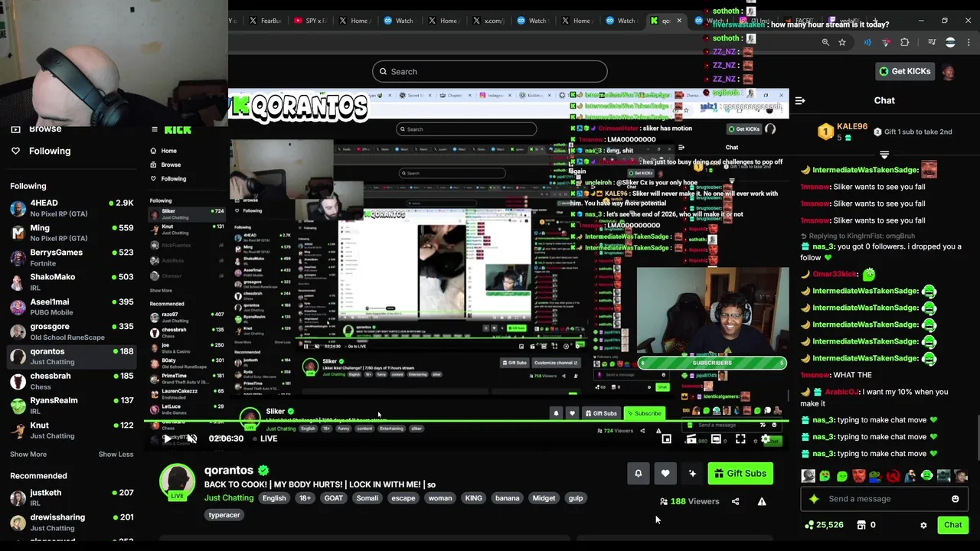Viewport: 980px width, 551px height.
Task: Open the browser extensions puzzle icon
Action: coord(905,43)
